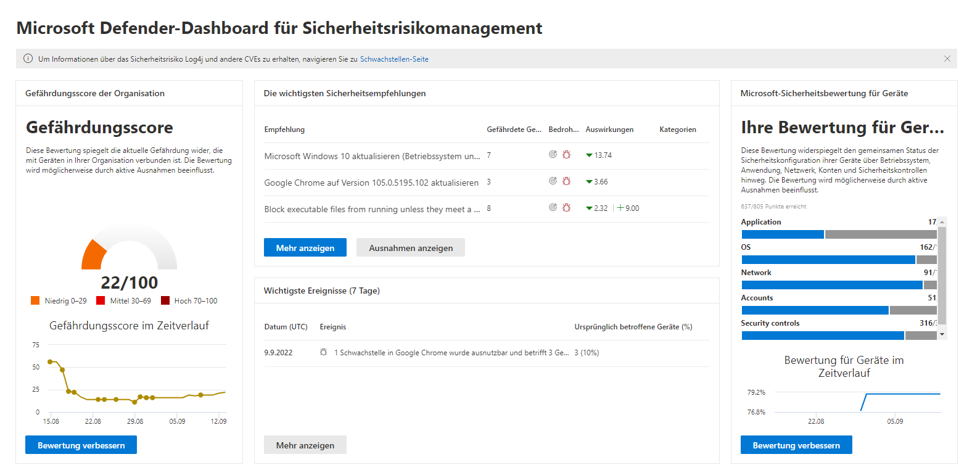980x470 pixels.
Task: Open Google Chrome auf Version 105.0.5195.102 recommendation
Action: (x=371, y=183)
